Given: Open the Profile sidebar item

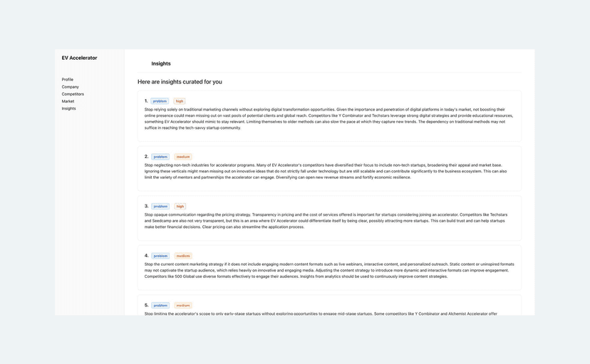Looking at the screenshot, I should pyautogui.click(x=68, y=80).
